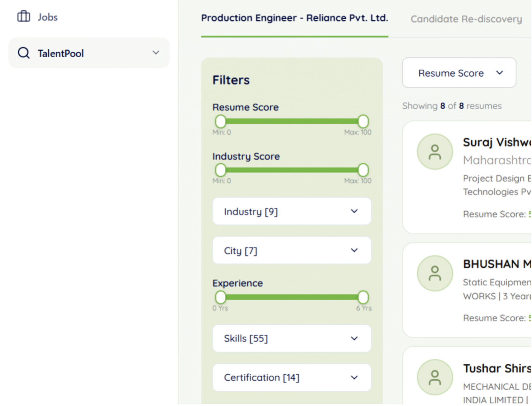Expand the TalentPool sidebar chevron

click(x=156, y=53)
